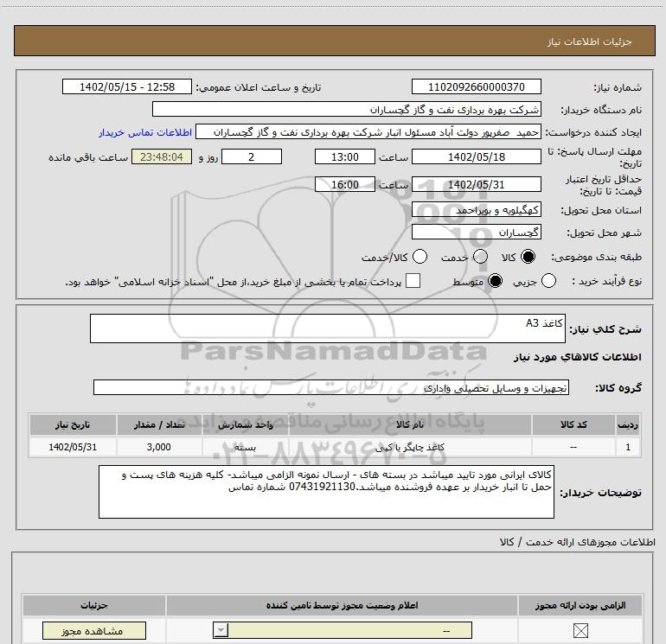This screenshot has width=666, height=644.
Task: Click the واحد شمارش column header
Action: pos(245,424)
